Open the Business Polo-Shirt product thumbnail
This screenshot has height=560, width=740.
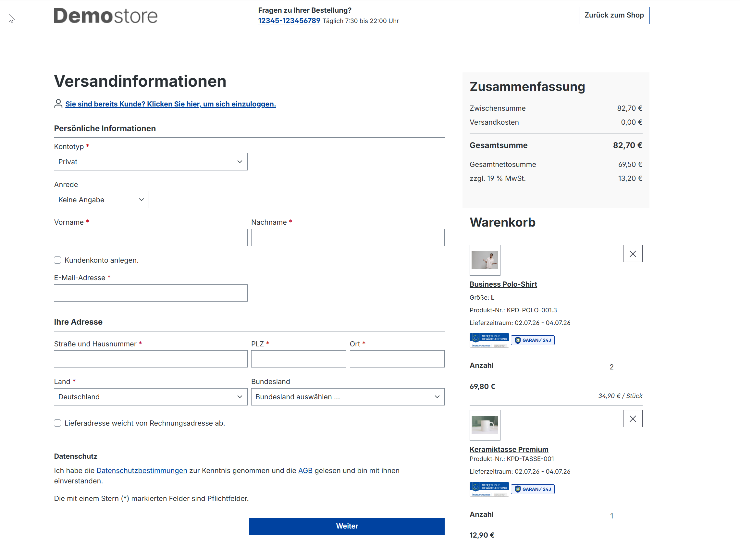tap(485, 260)
